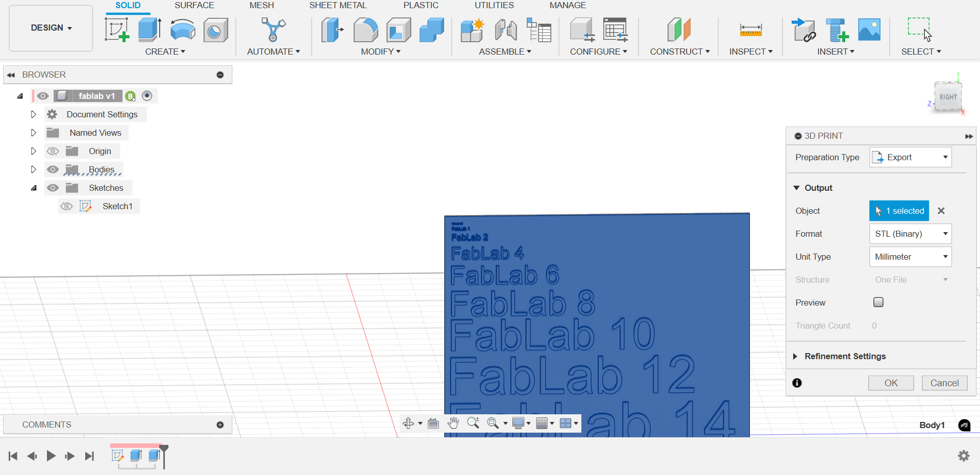Activate the fablab v1 component radio button
This screenshot has width=980, height=475.
(x=147, y=96)
